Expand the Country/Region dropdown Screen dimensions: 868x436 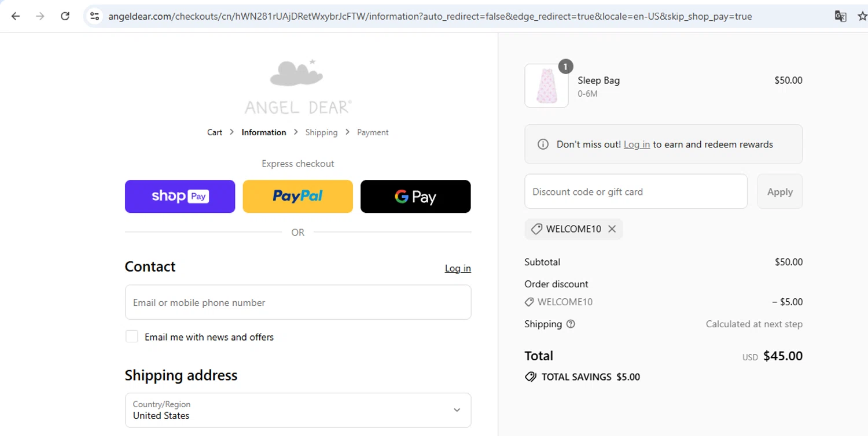298,410
